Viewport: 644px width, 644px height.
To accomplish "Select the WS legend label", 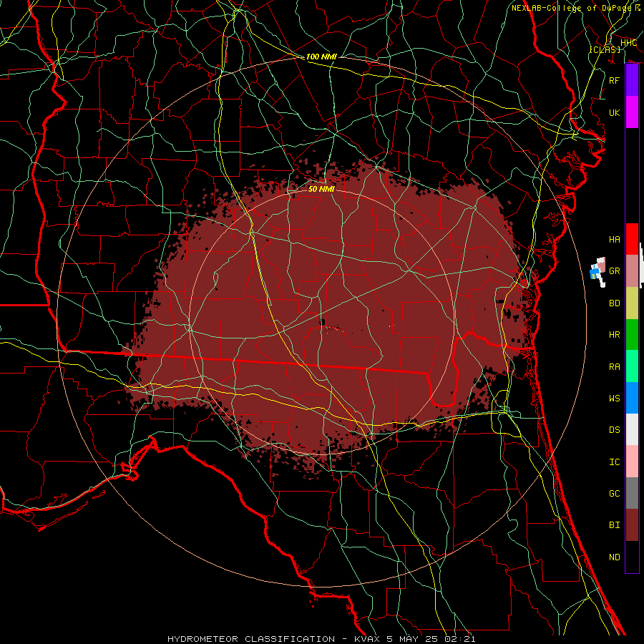I will [x=615, y=399].
